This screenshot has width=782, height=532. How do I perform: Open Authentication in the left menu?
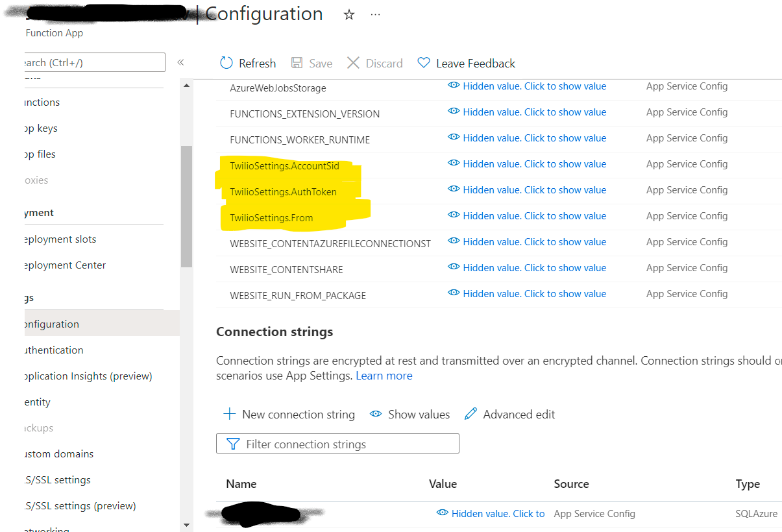point(54,350)
